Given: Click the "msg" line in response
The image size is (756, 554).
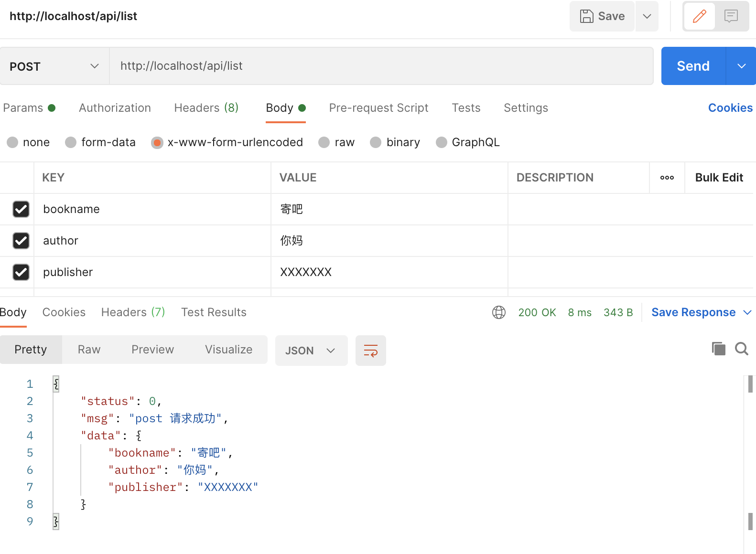Looking at the screenshot, I should pos(154,418).
